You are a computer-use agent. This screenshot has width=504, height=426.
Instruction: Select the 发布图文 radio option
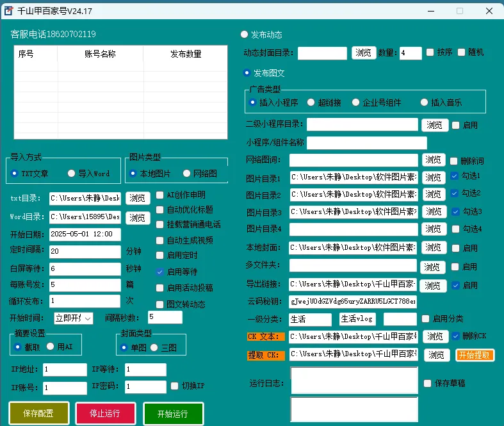click(247, 73)
